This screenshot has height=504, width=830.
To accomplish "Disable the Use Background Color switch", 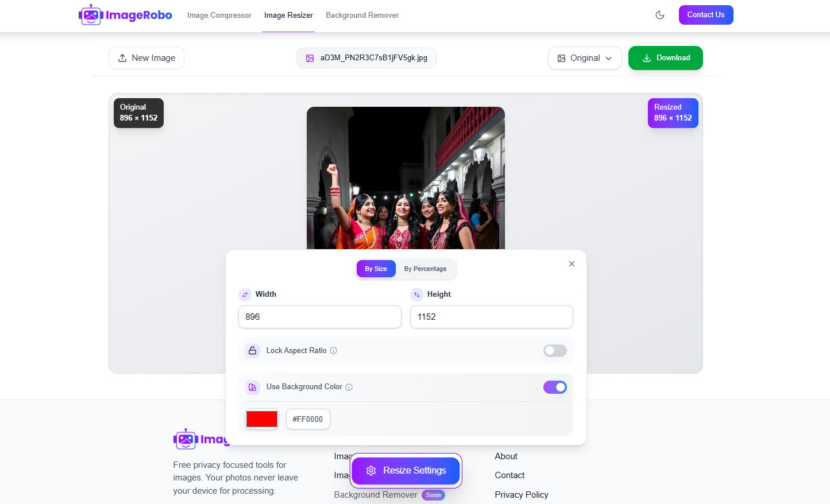I will pyautogui.click(x=555, y=387).
